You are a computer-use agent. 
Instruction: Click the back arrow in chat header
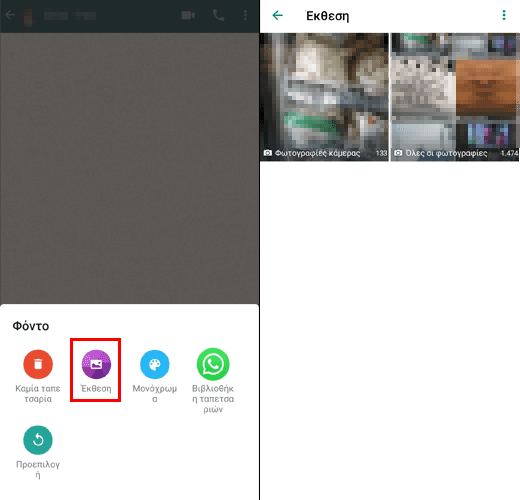[10, 15]
